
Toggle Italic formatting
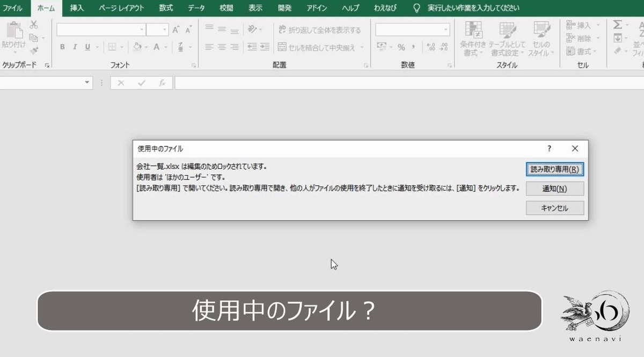point(76,46)
